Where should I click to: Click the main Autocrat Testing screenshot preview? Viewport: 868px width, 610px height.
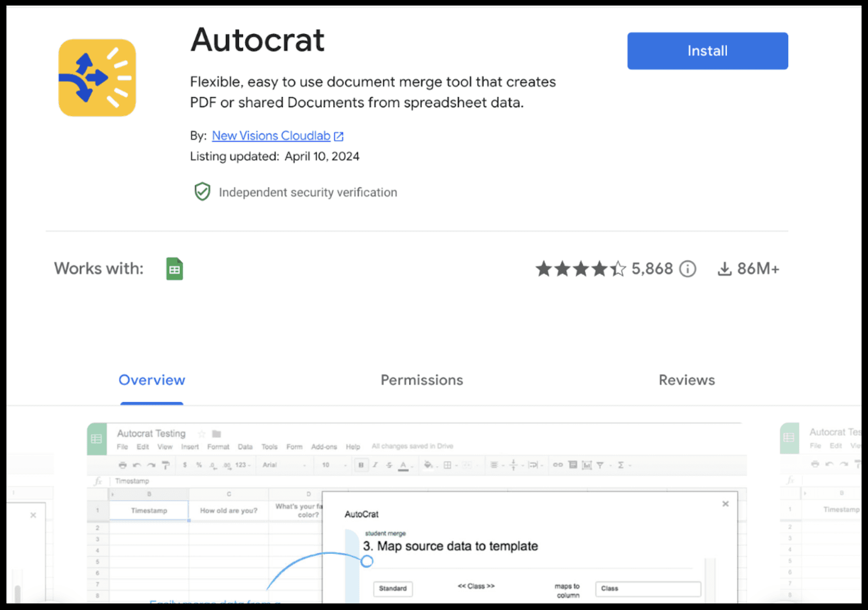(416, 513)
